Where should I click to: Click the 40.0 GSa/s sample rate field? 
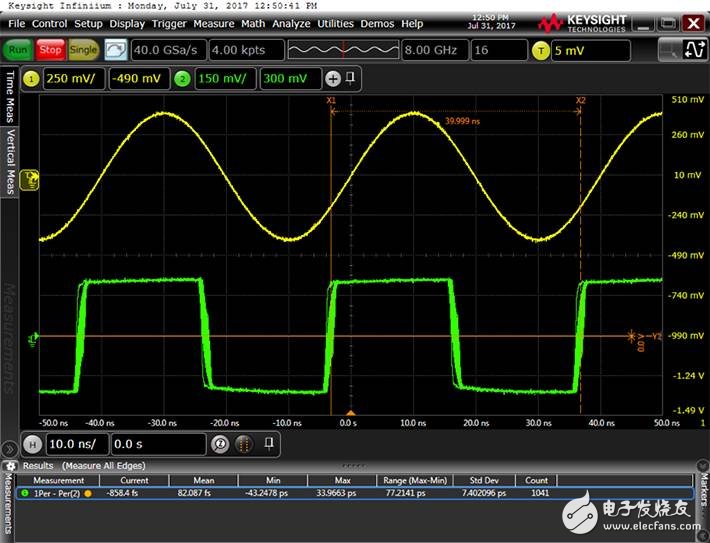pyautogui.click(x=168, y=50)
